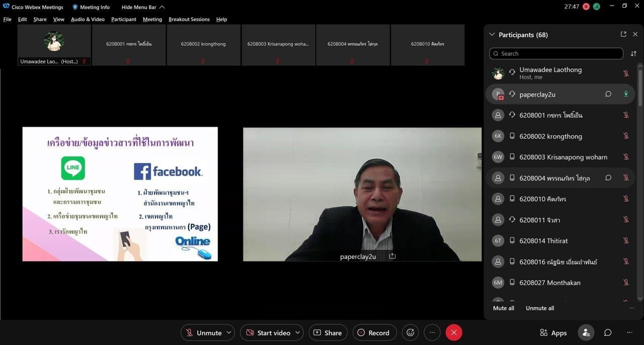Pop out the Participants panel
This screenshot has width=644, height=345.
[x=623, y=34]
